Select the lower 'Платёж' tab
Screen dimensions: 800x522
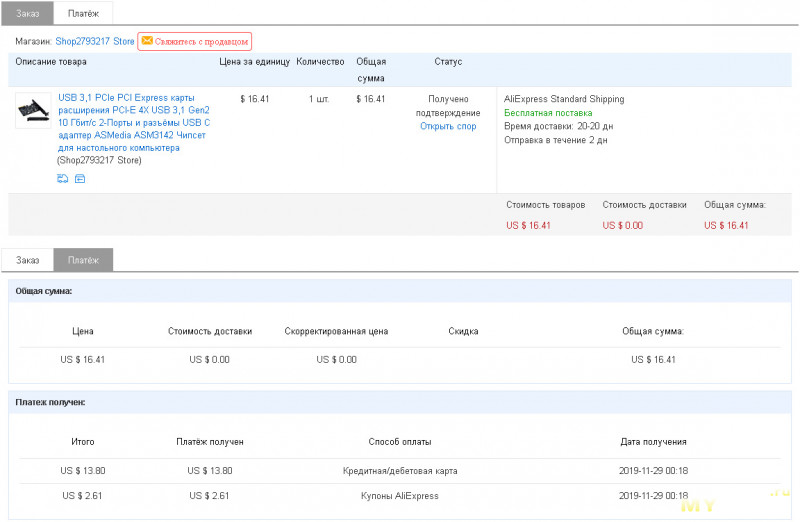[83, 260]
